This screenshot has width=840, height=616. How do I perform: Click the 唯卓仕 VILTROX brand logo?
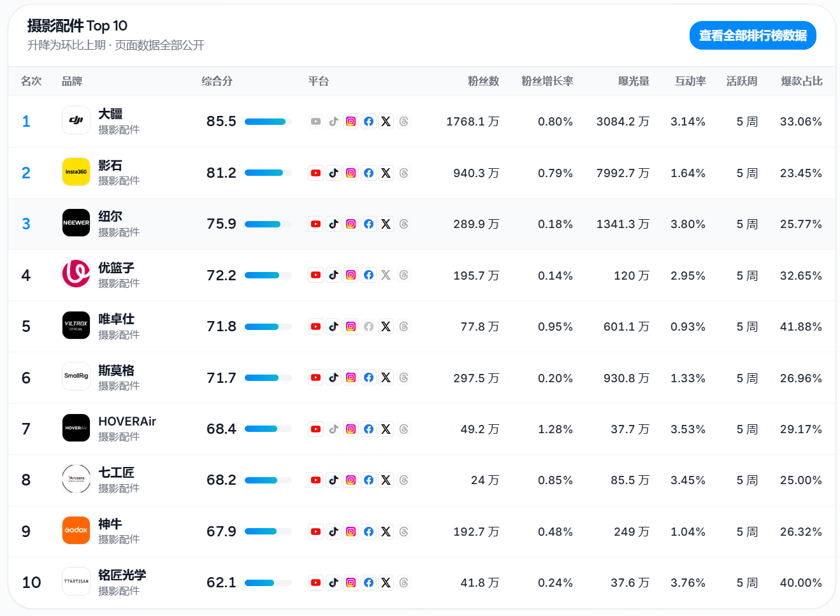click(x=76, y=326)
